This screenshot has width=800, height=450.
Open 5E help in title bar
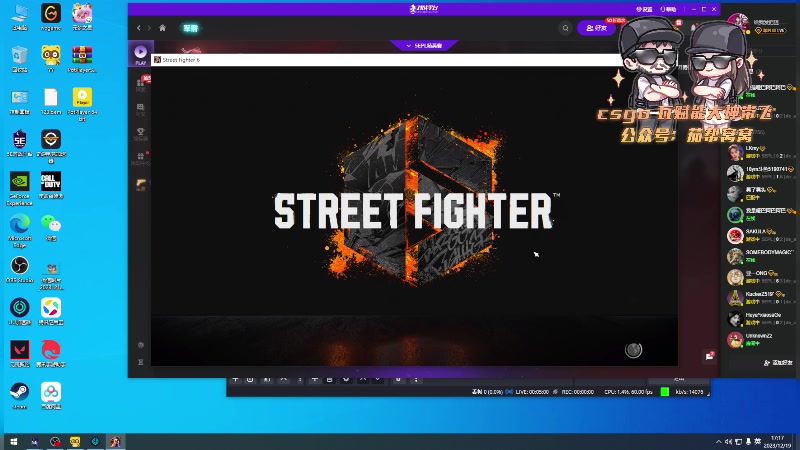click(x=668, y=9)
